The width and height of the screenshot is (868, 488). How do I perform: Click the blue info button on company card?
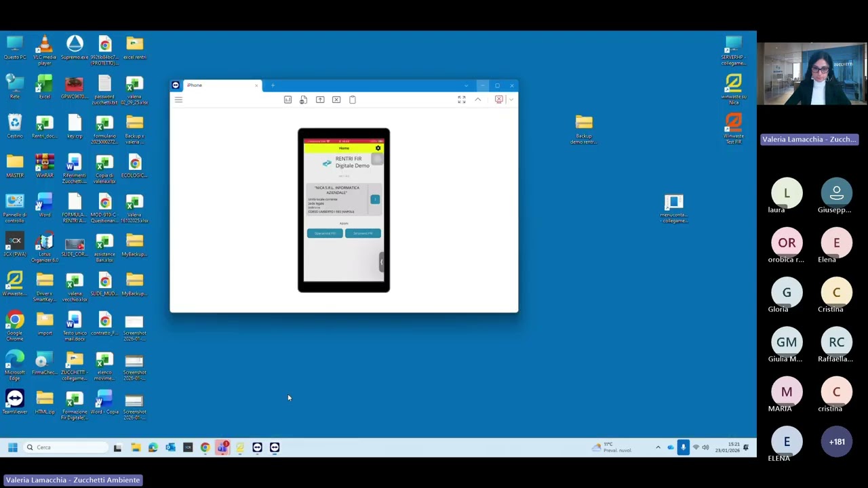click(x=375, y=199)
